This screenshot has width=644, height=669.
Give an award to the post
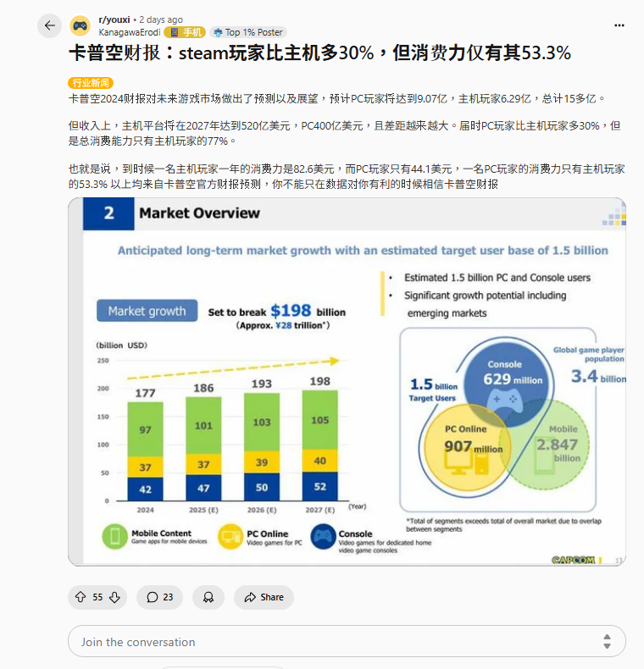point(208,597)
